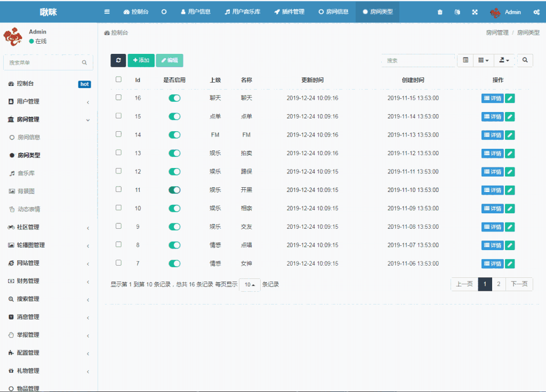Image resolution: width=546 pixels, height=392 pixels.
Task: Open the export dropdown in the table toolbar
Action: (503, 60)
